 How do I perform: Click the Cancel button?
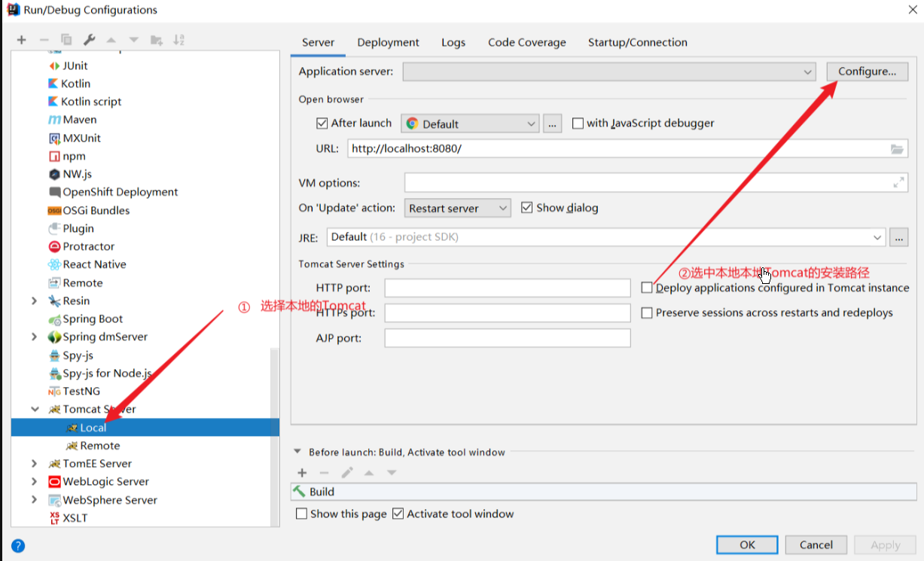(x=816, y=545)
